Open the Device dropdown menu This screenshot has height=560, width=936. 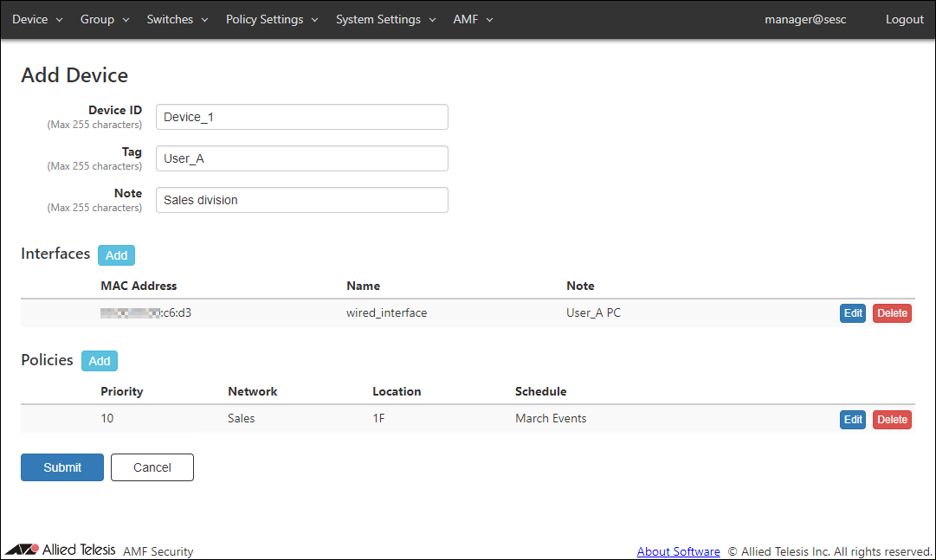point(37,19)
